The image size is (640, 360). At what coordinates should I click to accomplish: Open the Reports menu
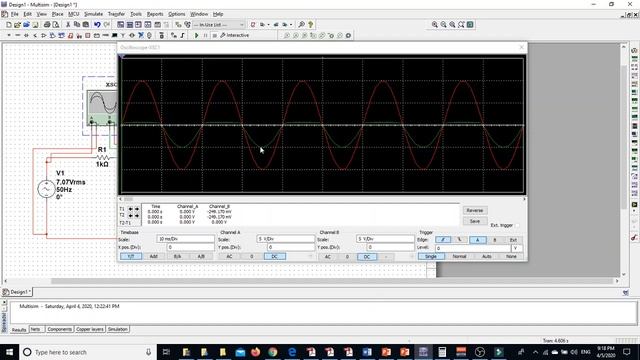point(155,14)
